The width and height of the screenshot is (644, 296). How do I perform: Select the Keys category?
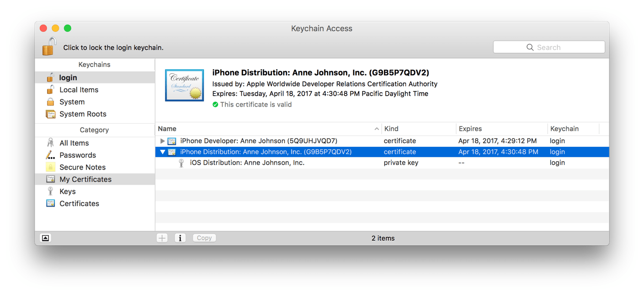click(67, 191)
